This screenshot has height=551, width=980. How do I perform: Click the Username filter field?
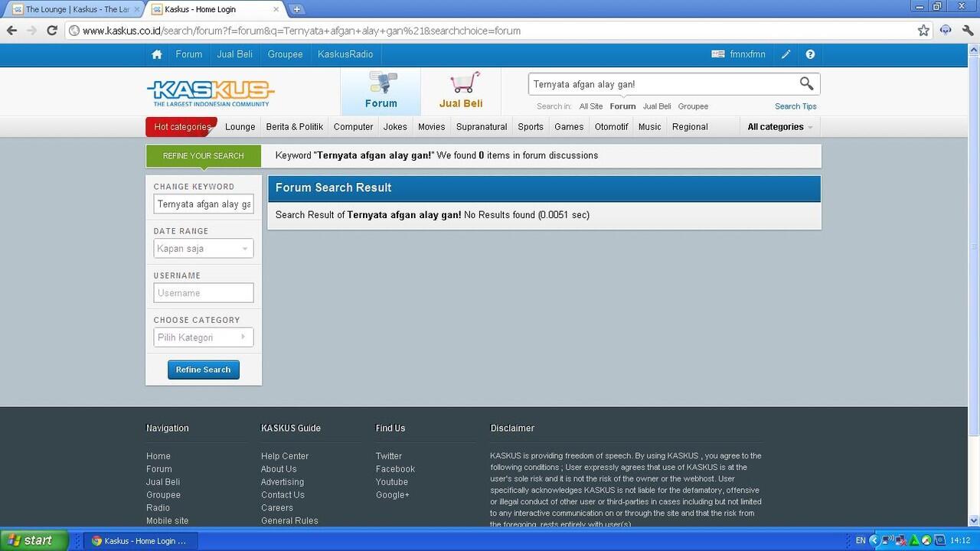204,293
